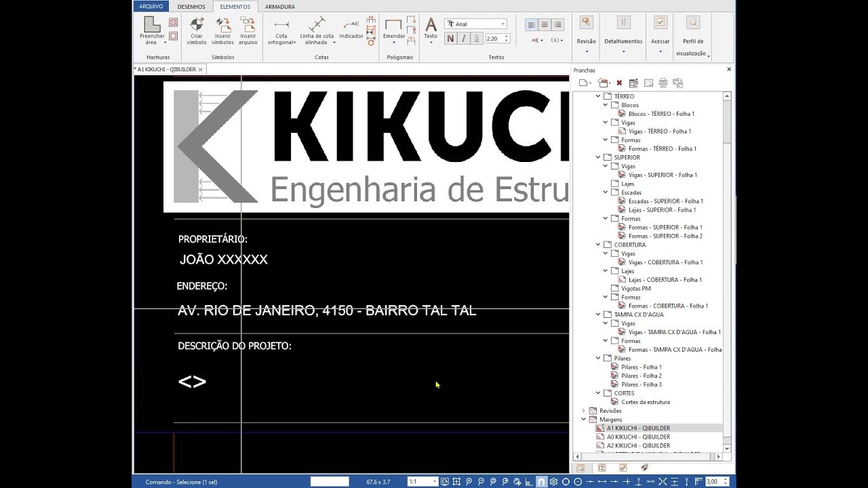Screen dimensions: 868x488
Task: Click the Emendar polygon tool
Action: (x=393, y=30)
